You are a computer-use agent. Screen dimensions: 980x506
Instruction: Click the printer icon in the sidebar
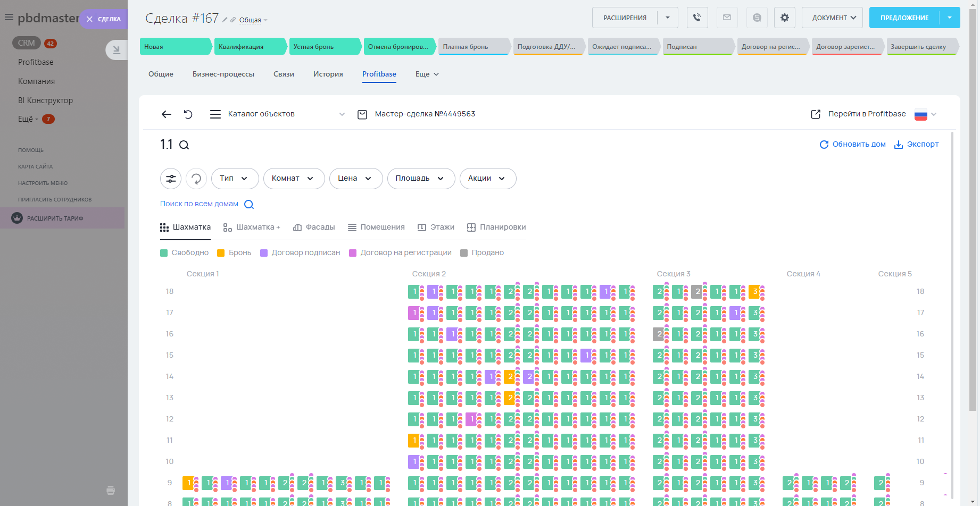point(111,490)
